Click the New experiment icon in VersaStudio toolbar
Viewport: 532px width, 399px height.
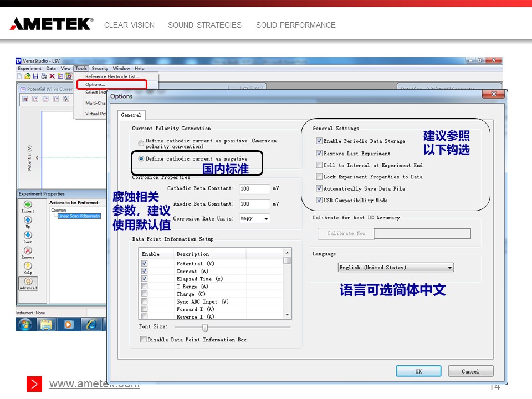click(20, 76)
